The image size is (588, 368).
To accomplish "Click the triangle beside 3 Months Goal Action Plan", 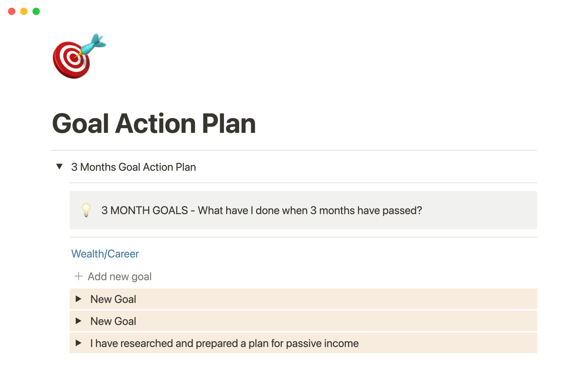I will 59,167.
